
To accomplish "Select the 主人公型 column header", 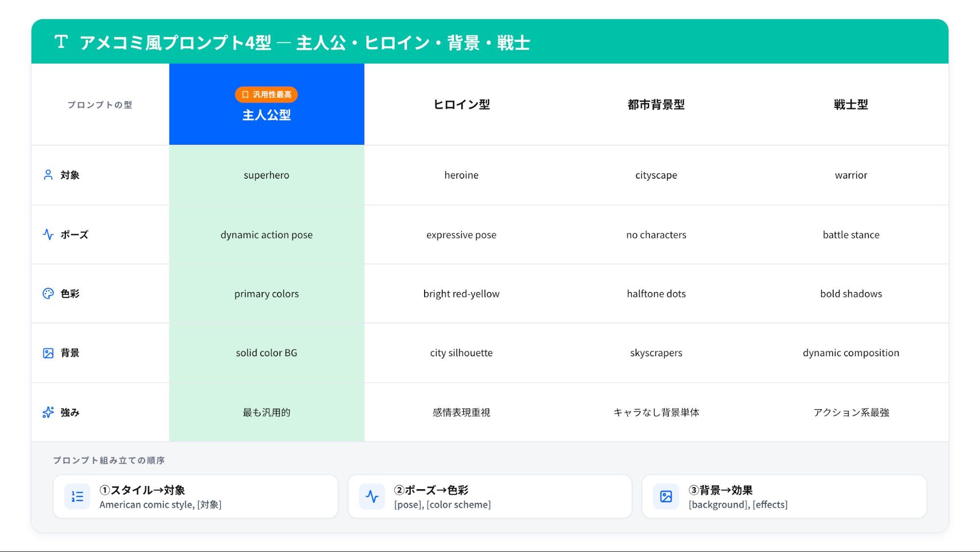I will coord(267,104).
